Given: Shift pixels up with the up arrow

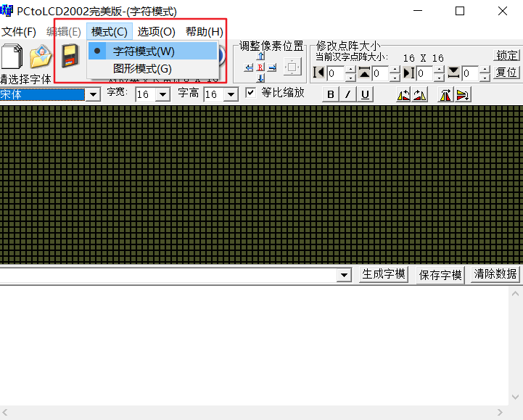Looking at the screenshot, I should [261, 56].
